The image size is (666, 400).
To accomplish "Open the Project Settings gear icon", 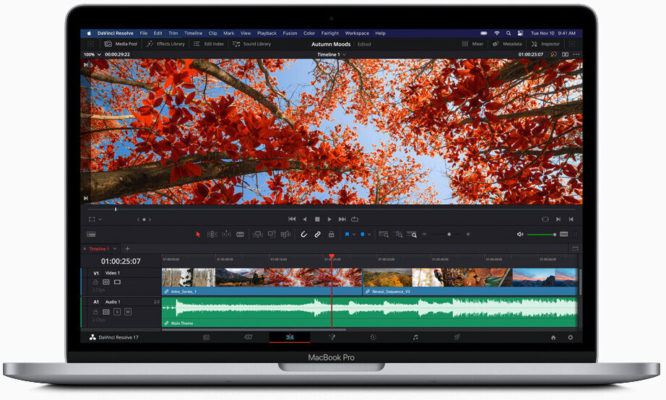I will pyautogui.click(x=570, y=338).
